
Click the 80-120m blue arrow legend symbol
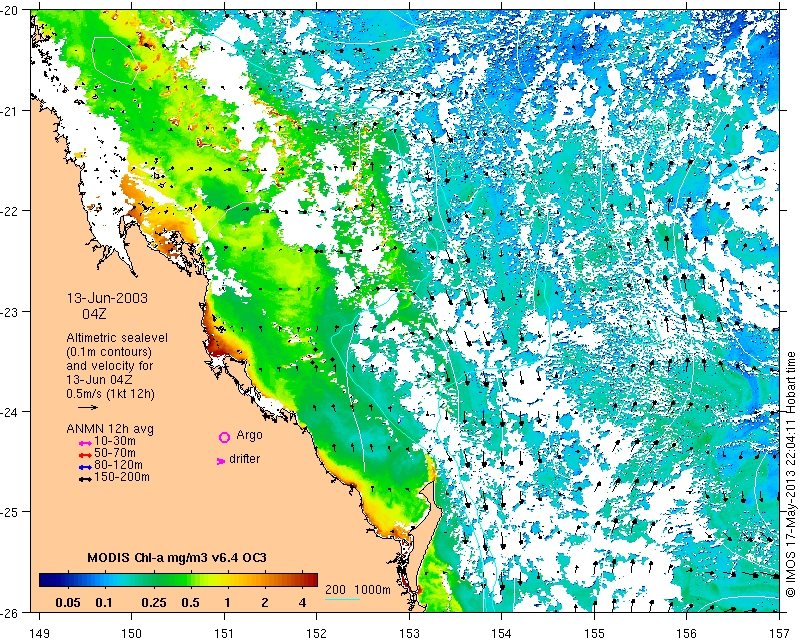[85, 467]
